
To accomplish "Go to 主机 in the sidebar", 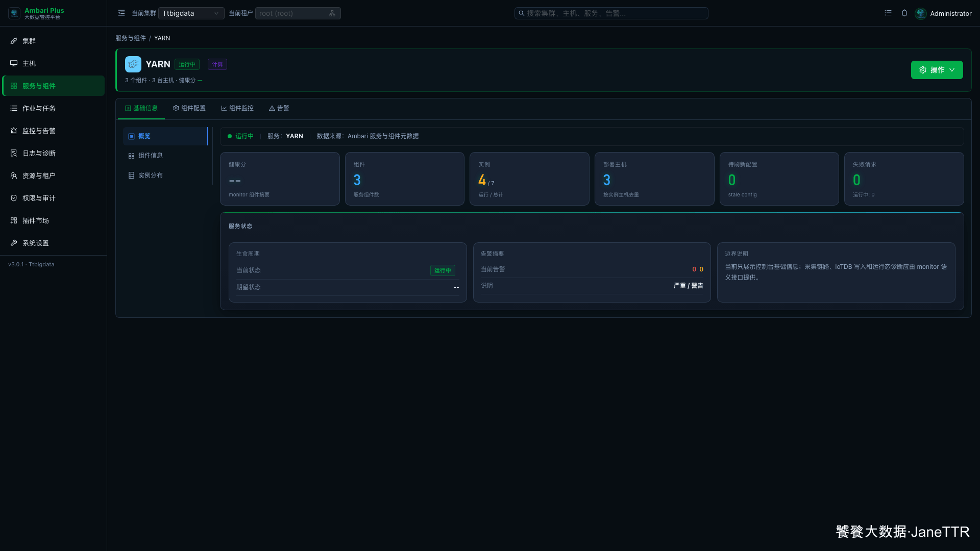I will tap(54, 63).
